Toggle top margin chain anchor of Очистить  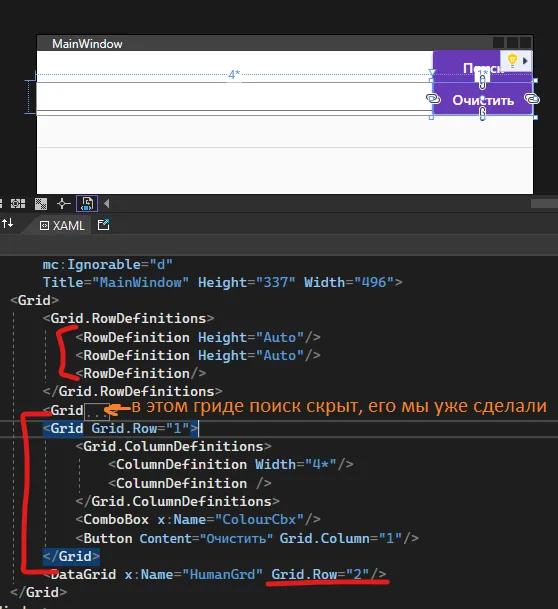(x=482, y=82)
